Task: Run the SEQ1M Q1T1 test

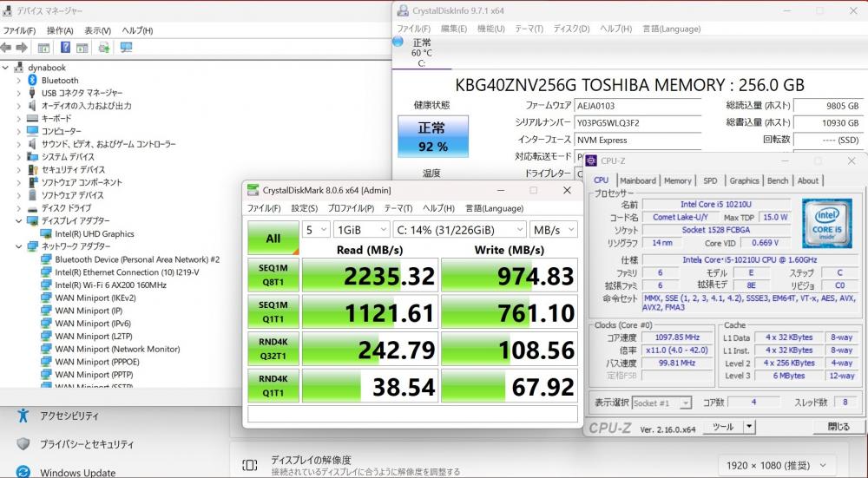Action: (x=273, y=312)
